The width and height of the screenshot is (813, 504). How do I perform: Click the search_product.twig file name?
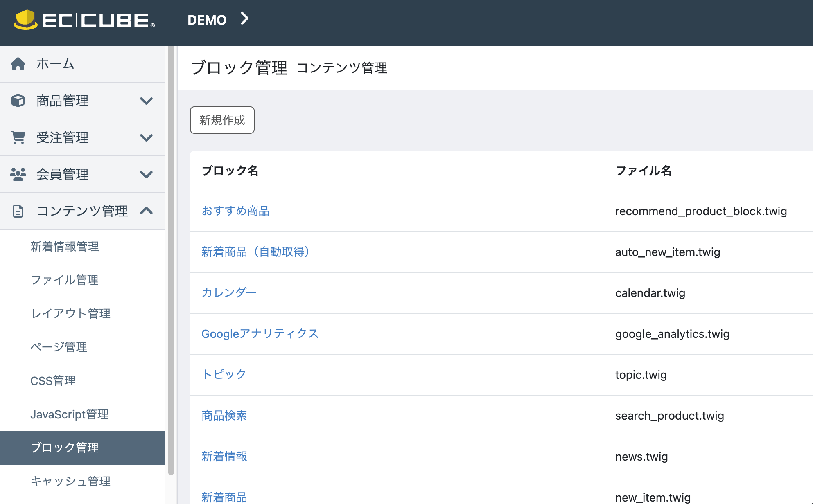[670, 416]
